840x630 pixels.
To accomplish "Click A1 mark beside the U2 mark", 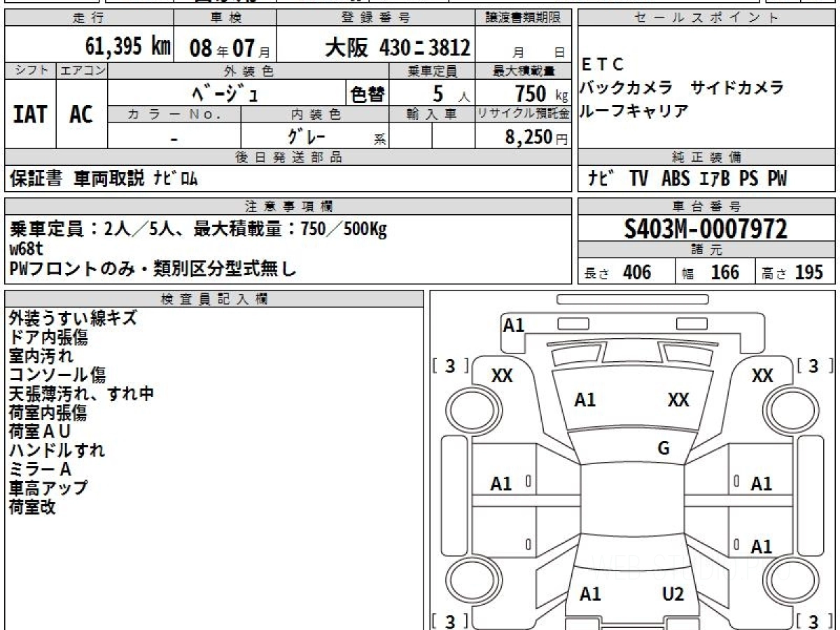I will [x=590, y=595].
